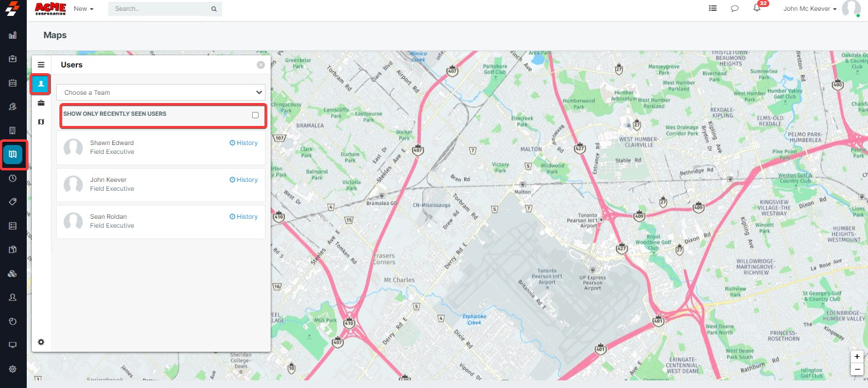This screenshot has width=868, height=388.
Task: Open the clock timesheet icon in left sidebar
Action: [13, 179]
